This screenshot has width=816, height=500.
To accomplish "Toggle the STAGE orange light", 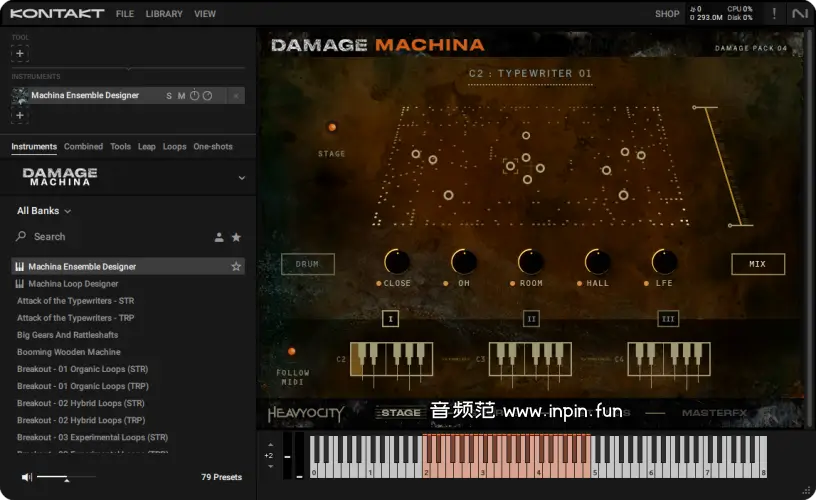I will pyautogui.click(x=332, y=127).
